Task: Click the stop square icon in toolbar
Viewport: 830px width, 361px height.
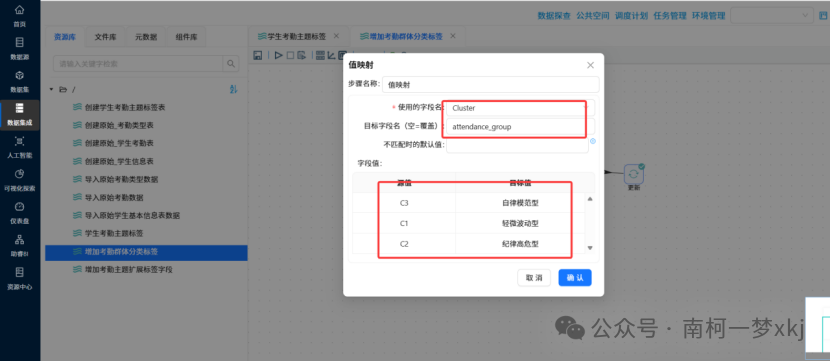Action: [290, 55]
